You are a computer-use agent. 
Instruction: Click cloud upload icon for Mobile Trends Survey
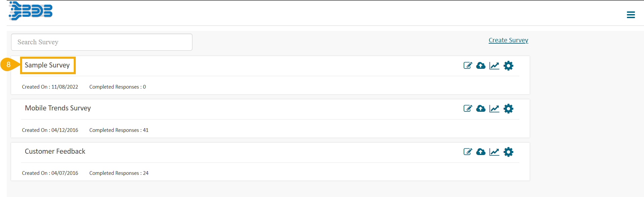point(481,108)
